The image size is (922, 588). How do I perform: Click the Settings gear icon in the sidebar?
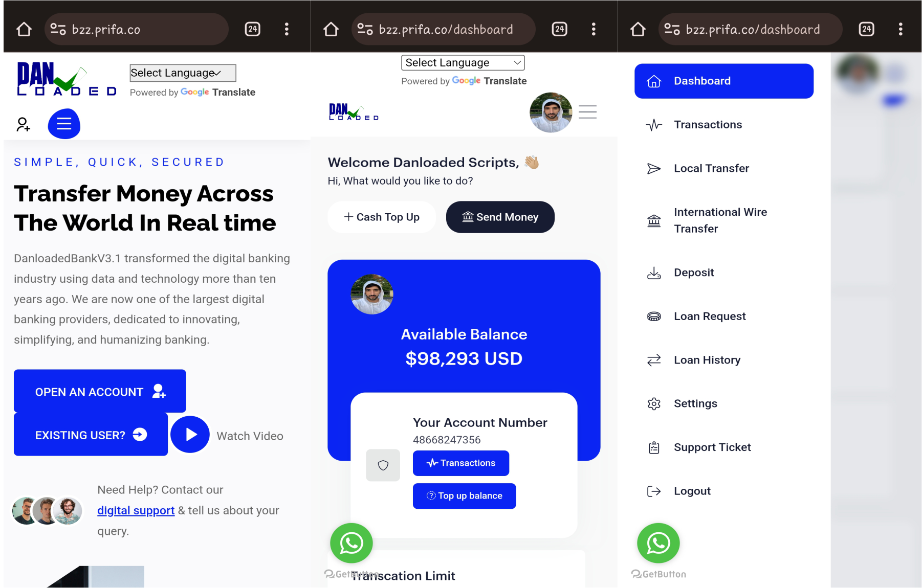[x=654, y=404]
